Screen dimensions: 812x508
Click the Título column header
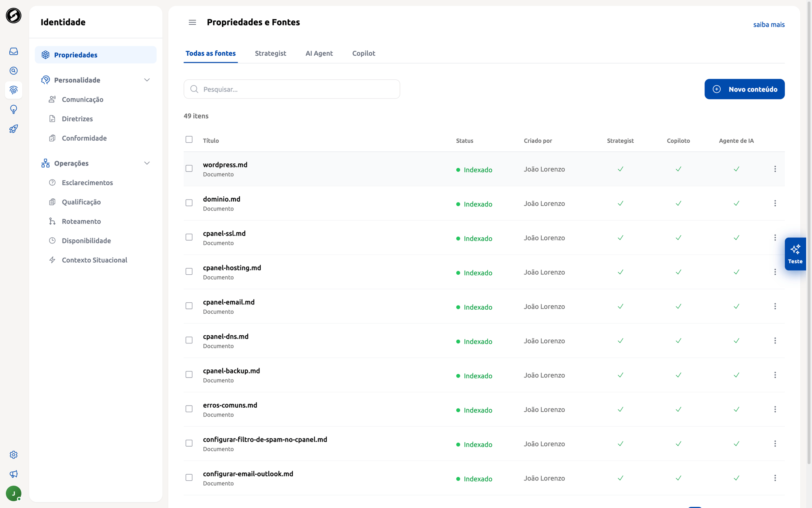[x=211, y=141]
